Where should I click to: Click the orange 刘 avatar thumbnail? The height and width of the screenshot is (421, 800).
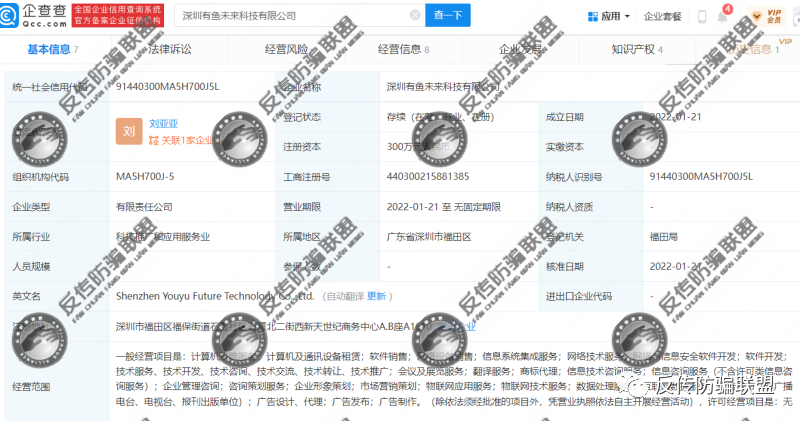[129, 131]
